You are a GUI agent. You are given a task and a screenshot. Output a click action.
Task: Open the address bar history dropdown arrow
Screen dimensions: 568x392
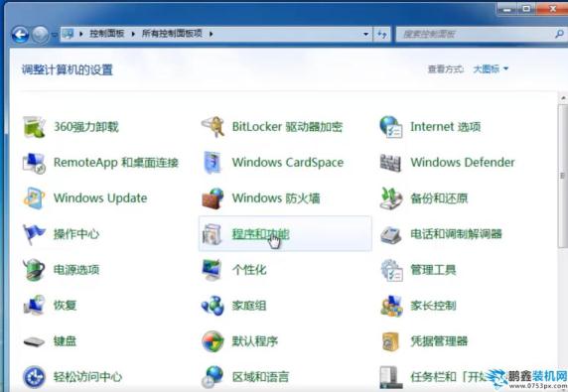(x=365, y=34)
